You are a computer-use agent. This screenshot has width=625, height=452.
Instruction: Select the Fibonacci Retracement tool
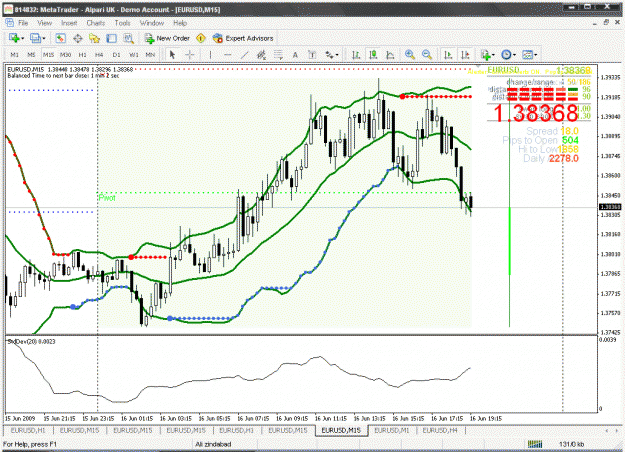click(278, 55)
